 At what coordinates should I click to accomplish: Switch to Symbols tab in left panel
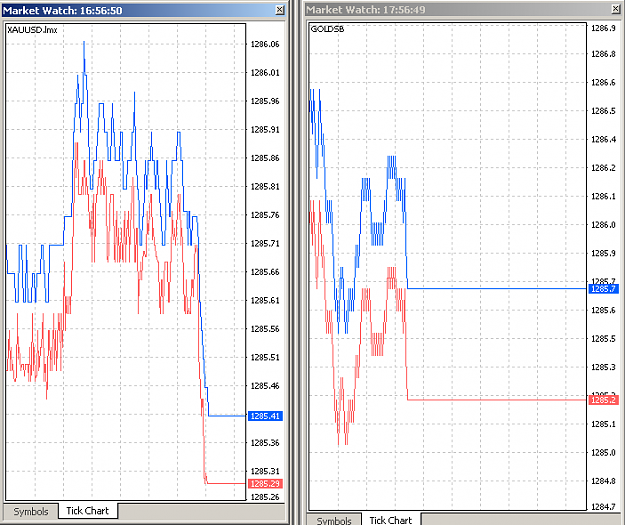tap(31, 511)
